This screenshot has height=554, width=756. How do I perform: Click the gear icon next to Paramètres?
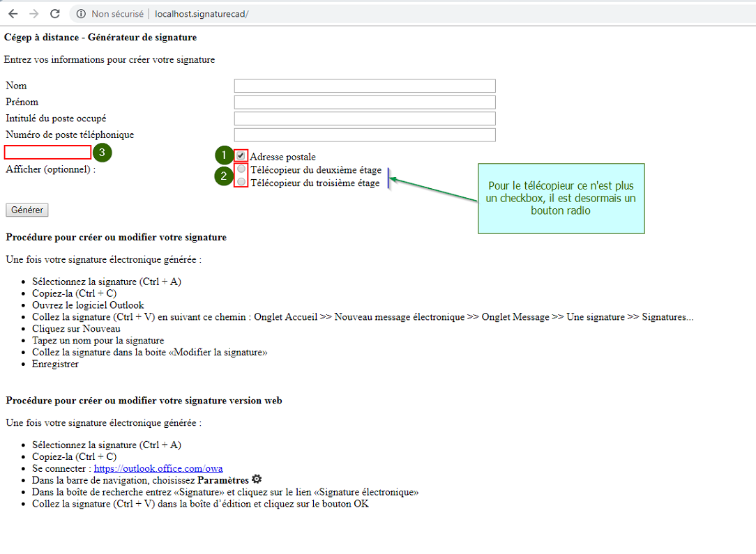[257, 479]
